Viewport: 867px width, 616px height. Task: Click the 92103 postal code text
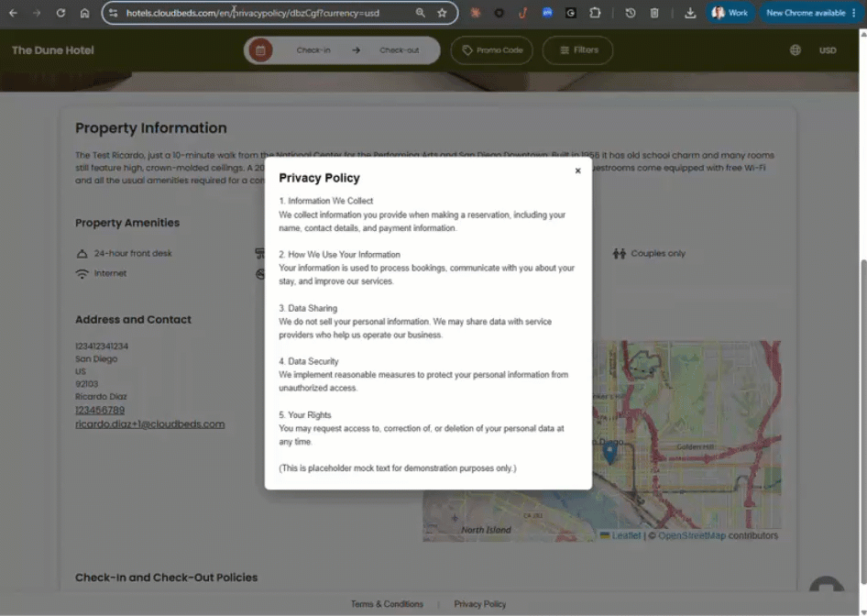[x=87, y=384]
